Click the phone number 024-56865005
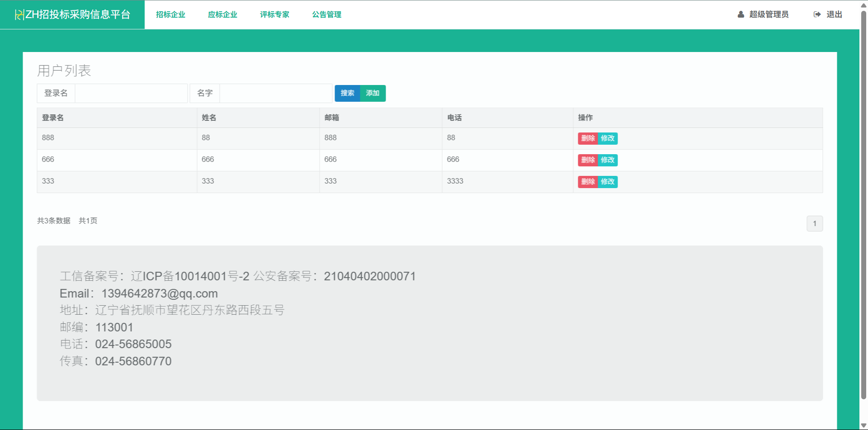The height and width of the screenshot is (430, 868). pos(133,344)
